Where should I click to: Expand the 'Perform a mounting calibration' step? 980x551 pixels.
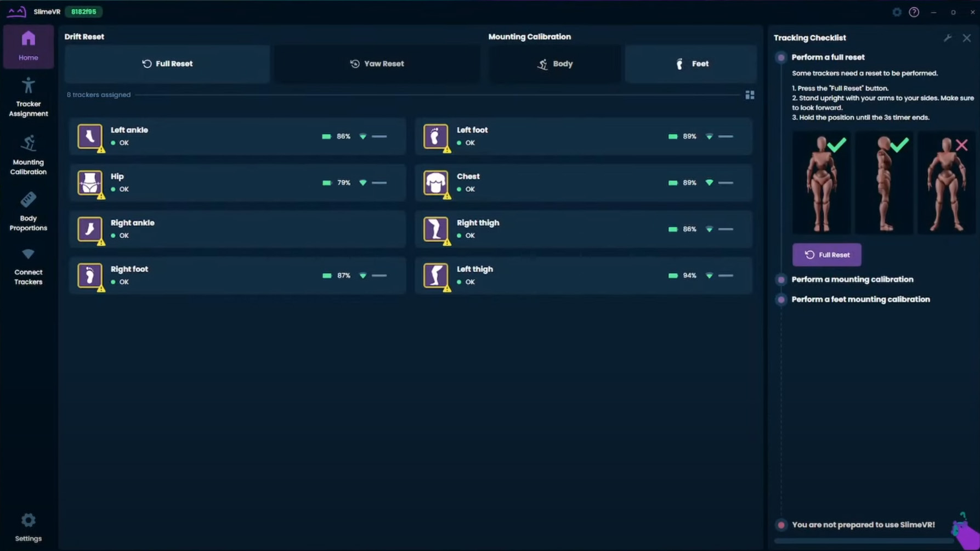coord(852,279)
